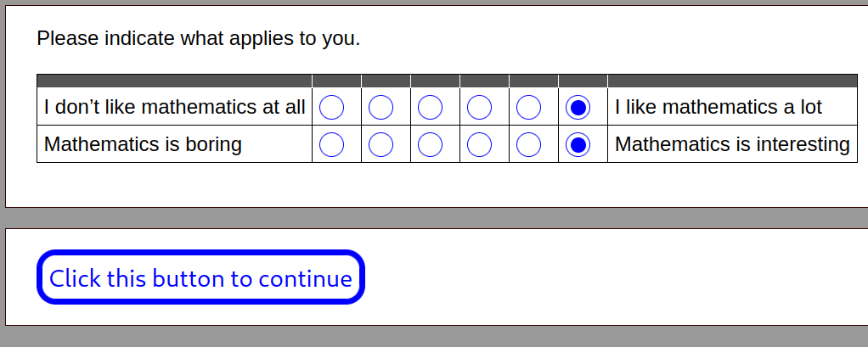The width and height of the screenshot is (868, 347).
Task: Click the 'Please indicate what applies to you' text
Action: [x=198, y=39]
